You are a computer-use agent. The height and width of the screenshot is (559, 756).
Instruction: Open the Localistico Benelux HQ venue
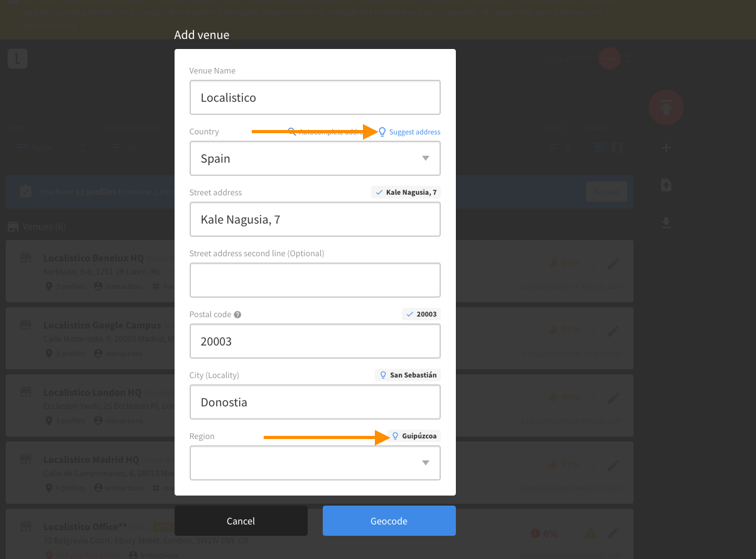point(94,258)
